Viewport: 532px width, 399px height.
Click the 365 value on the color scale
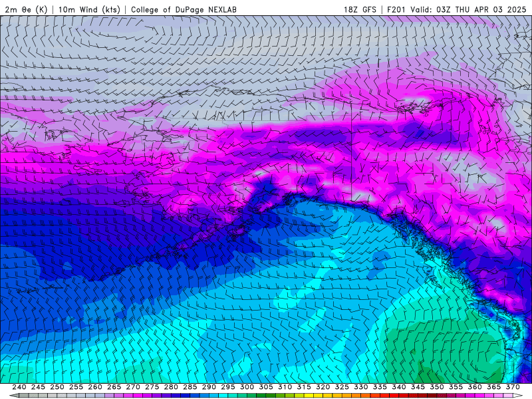point(494,387)
